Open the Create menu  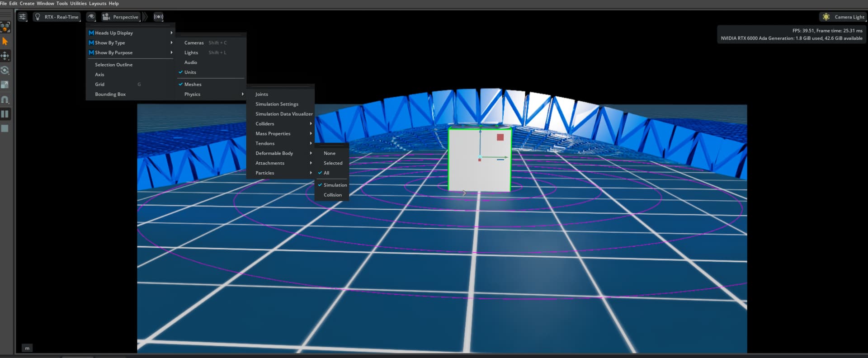27,3
